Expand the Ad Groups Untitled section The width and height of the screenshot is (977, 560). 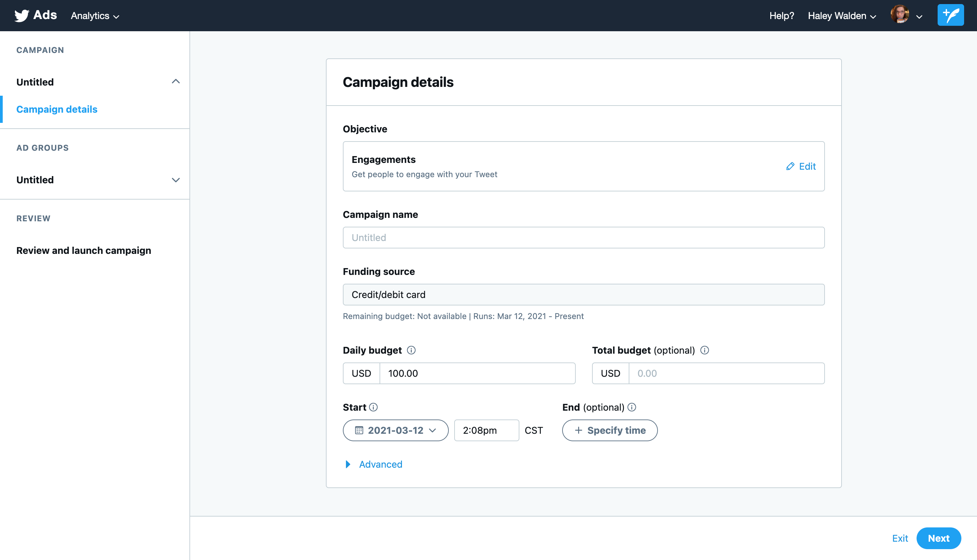[176, 180]
